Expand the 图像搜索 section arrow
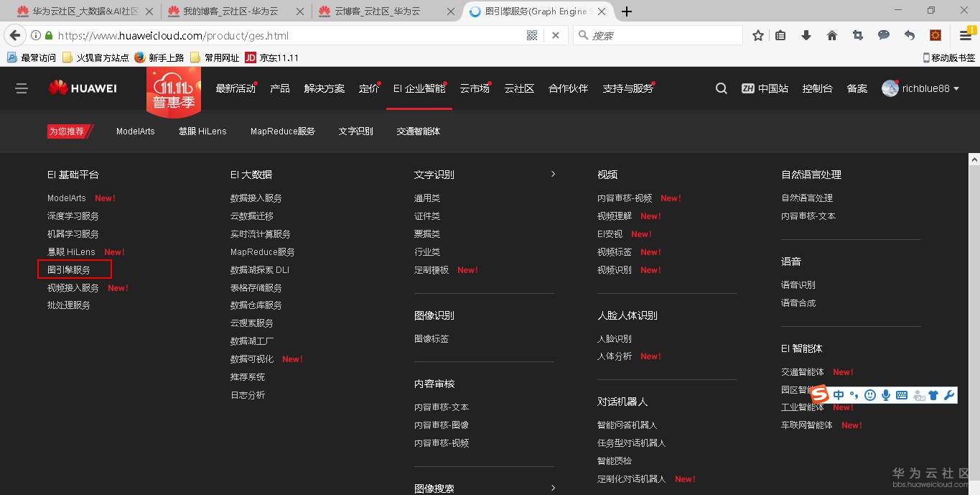The height and width of the screenshot is (495, 980). pos(553,488)
